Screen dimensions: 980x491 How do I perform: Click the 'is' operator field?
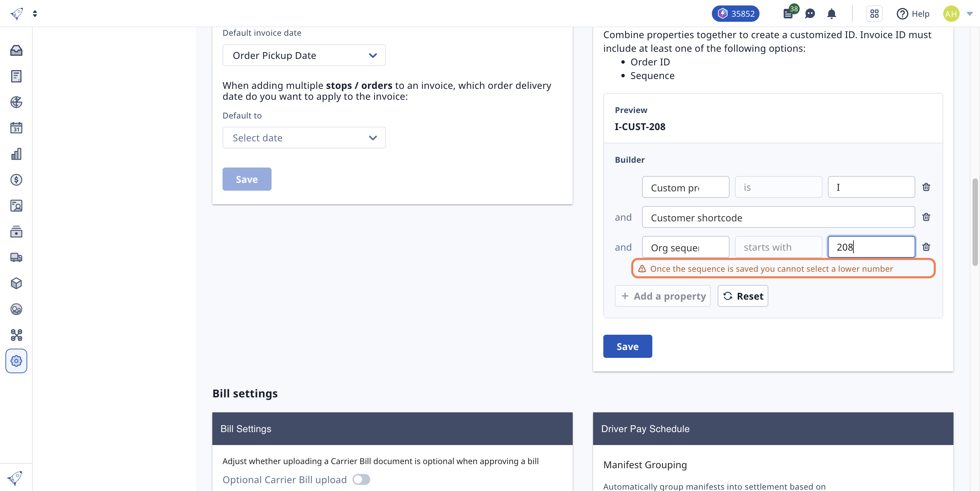coord(778,187)
